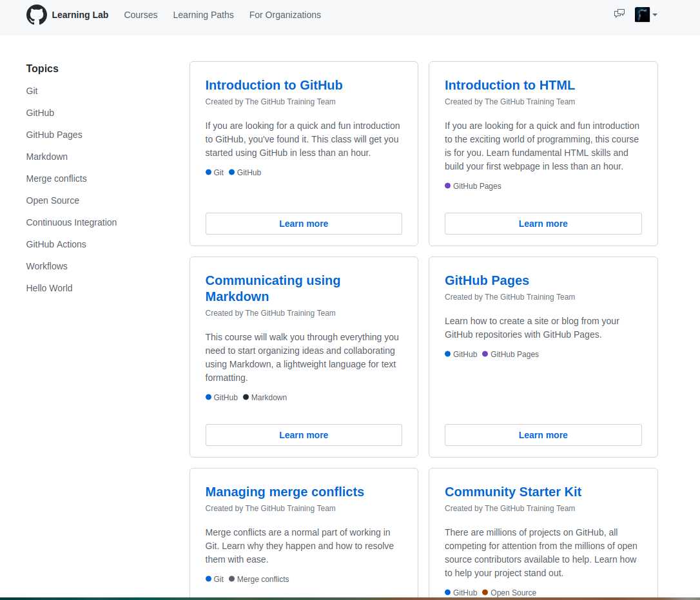Click Learn more for Communicating using Markdown
The width and height of the screenshot is (700, 600).
(x=304, y=434)
